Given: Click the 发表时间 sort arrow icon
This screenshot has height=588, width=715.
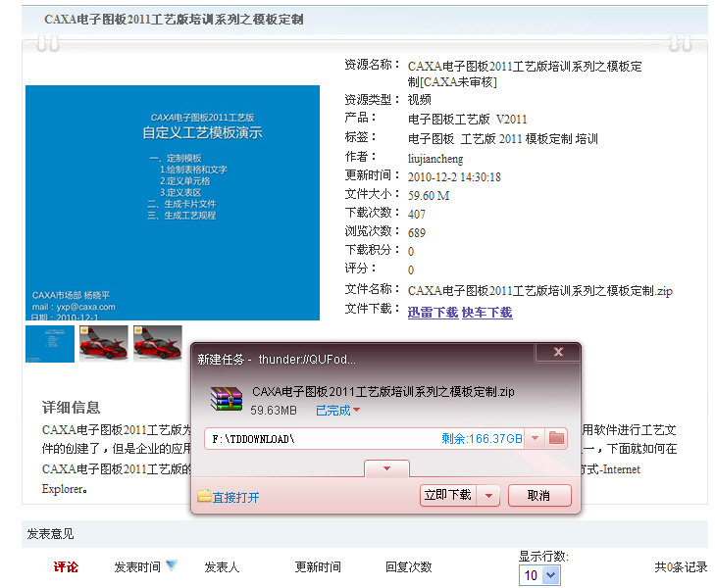Looking at the screenshot, I should click(172, 565).
